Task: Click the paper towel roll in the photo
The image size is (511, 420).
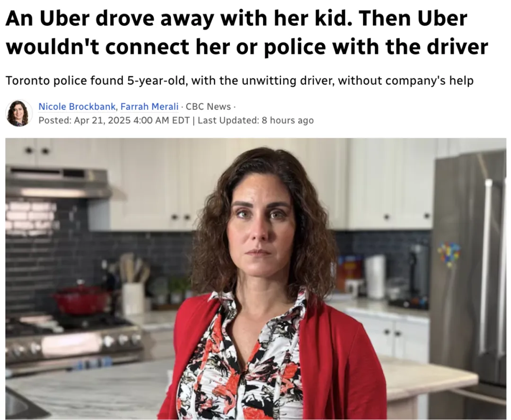Action: (374, 277)
